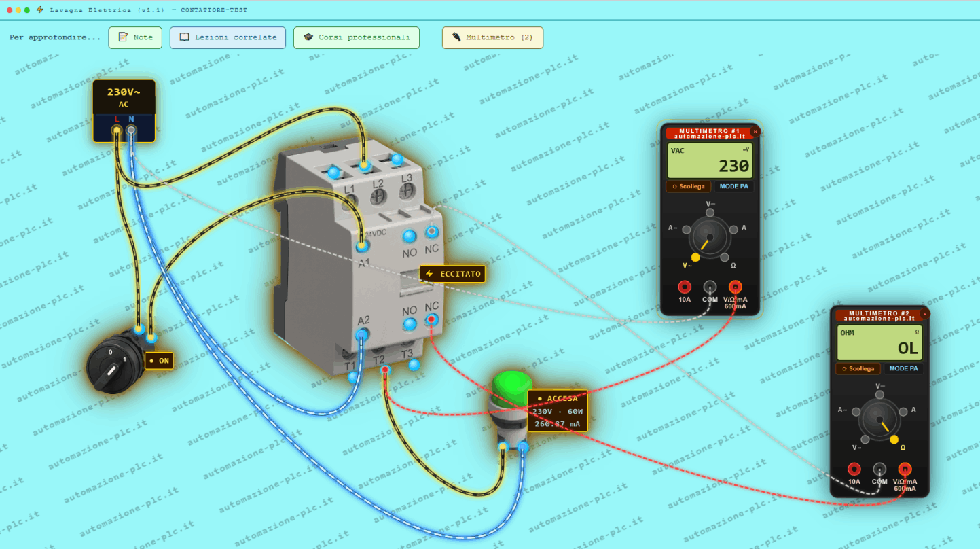
Task: Click the upper NC contact terminal on contactor
Action: tap(431, 232)
